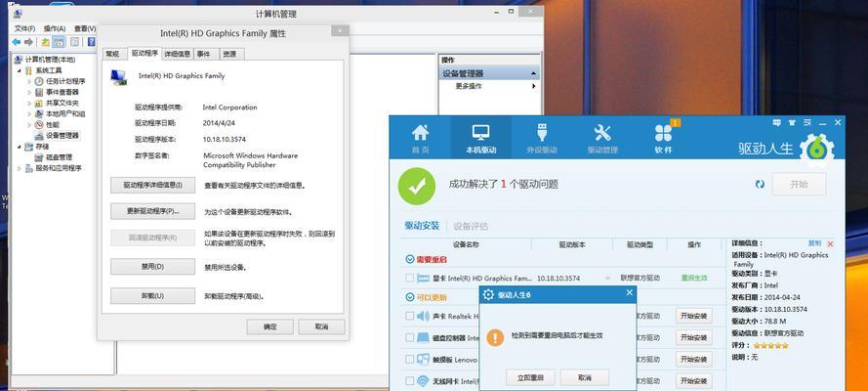
Task: Click the green checkmark success icon
Action: click(x=417, y=186)
